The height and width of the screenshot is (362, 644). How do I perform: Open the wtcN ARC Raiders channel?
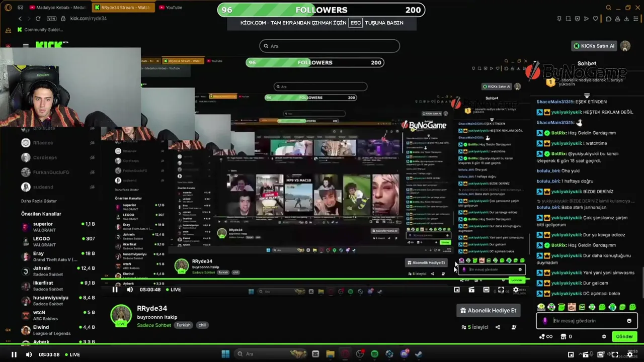pos(58,315)
